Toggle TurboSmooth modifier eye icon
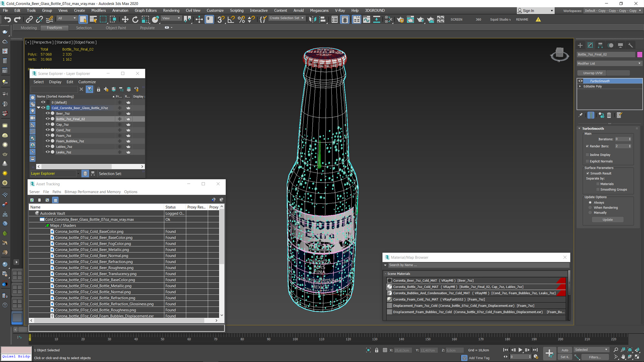The image size is (644, 362). pos(581,81)
